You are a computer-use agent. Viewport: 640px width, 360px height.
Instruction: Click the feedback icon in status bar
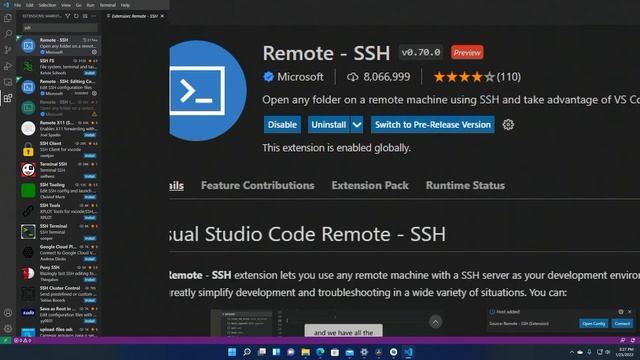point(622,340)
